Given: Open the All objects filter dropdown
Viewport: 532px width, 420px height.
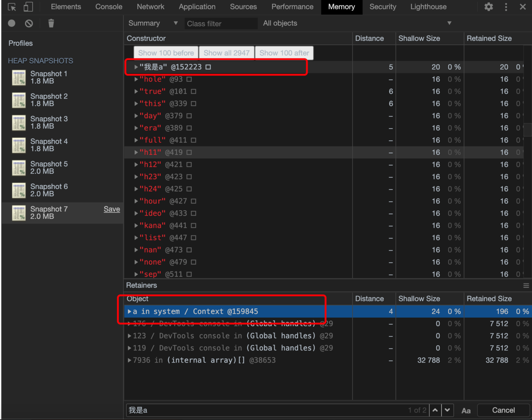Looking at the screenshot, I should (x=357, y=23).
